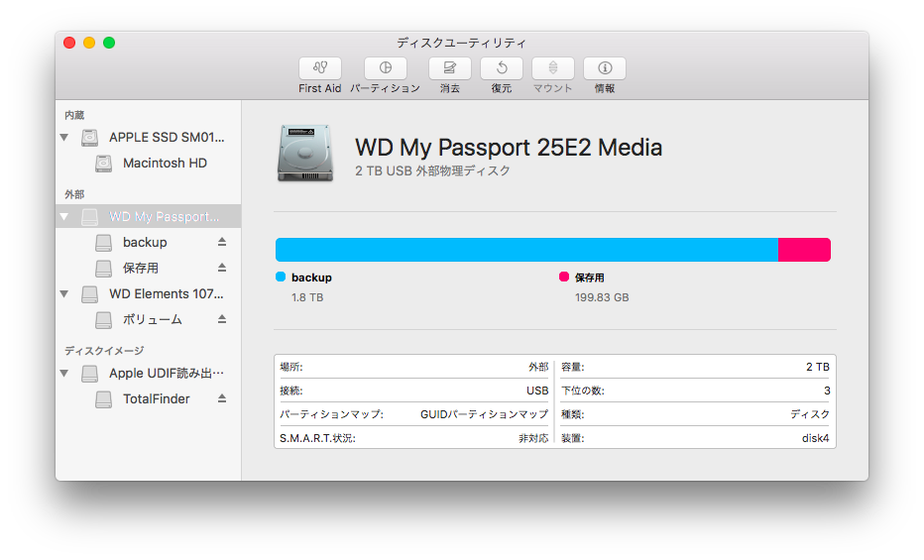The image size is (924, 560).
Task: Eject the TotalFinder disk image
Action: pyautogui.click(x=221, y=398)
